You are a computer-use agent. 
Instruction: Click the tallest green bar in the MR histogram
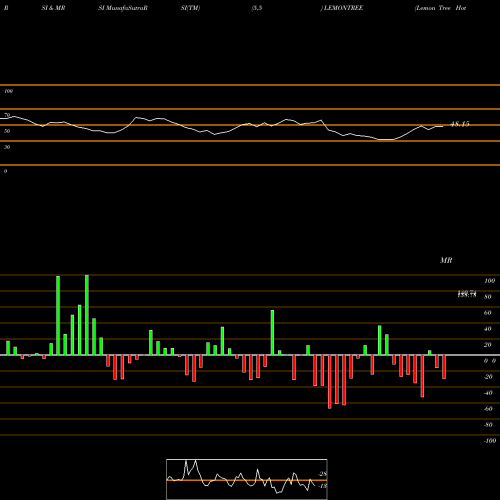coord(87,315)
